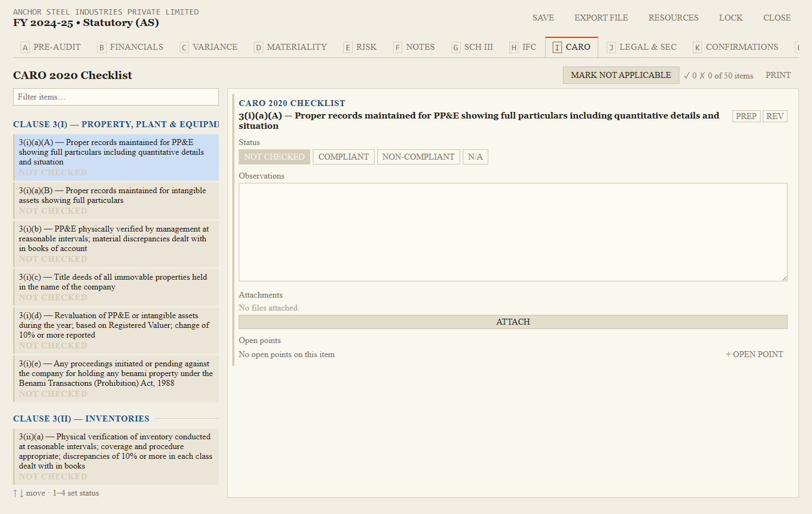Lock the audit file

click(731, 18)
